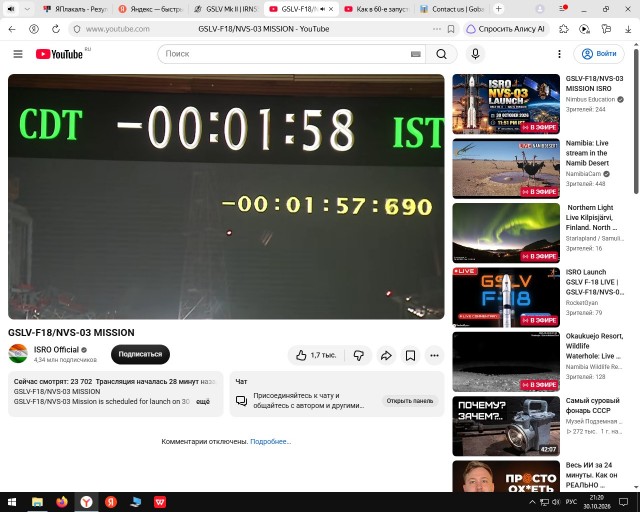
Task: Click the magnifier search button
Action: [x=441, y=54]
